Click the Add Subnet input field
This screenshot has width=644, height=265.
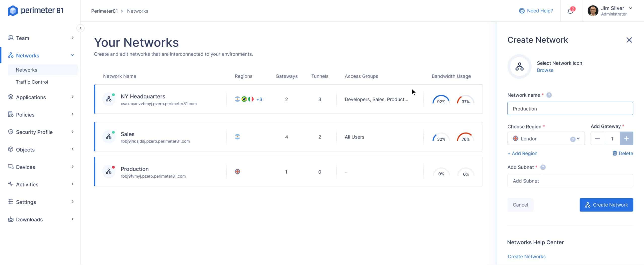[570, 181]
